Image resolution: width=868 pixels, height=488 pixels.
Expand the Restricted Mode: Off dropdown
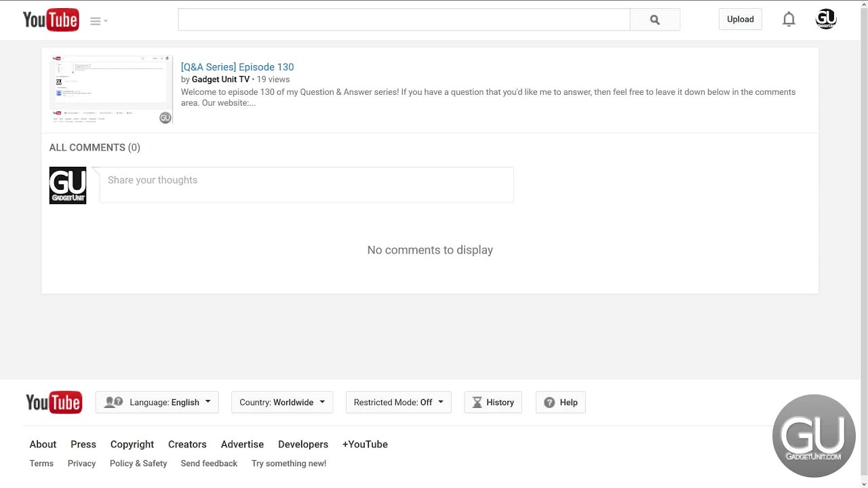click(x=399, y=403)
